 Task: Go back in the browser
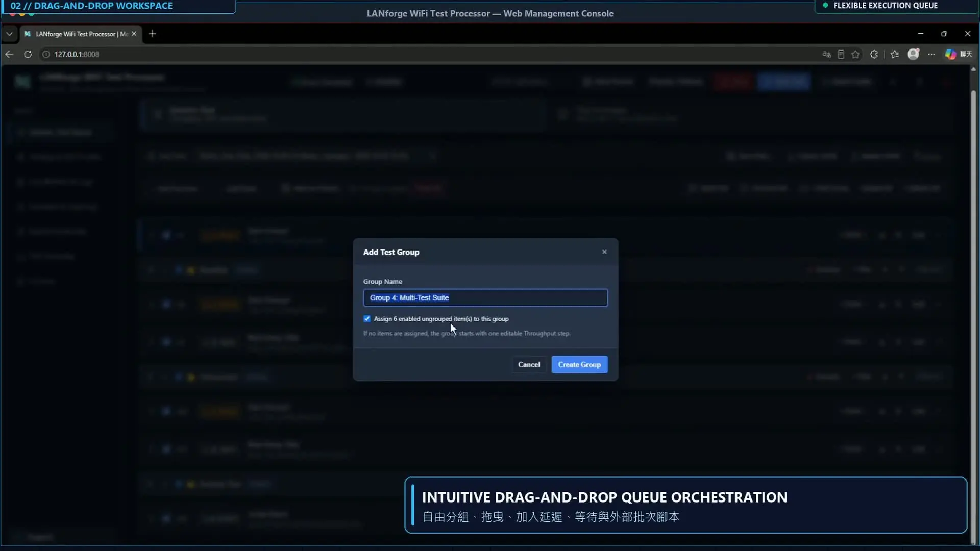(x=9, y=54)
